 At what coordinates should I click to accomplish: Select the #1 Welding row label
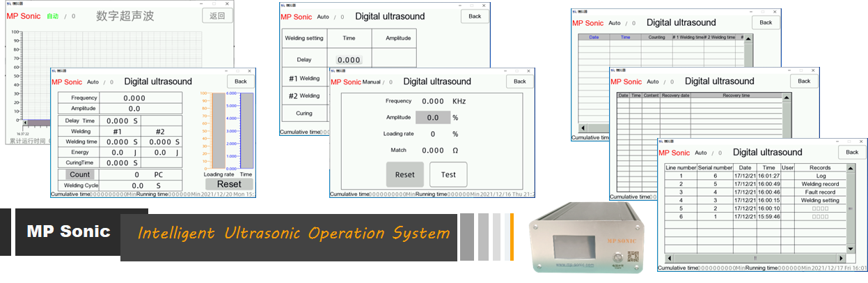coord(304,78)
